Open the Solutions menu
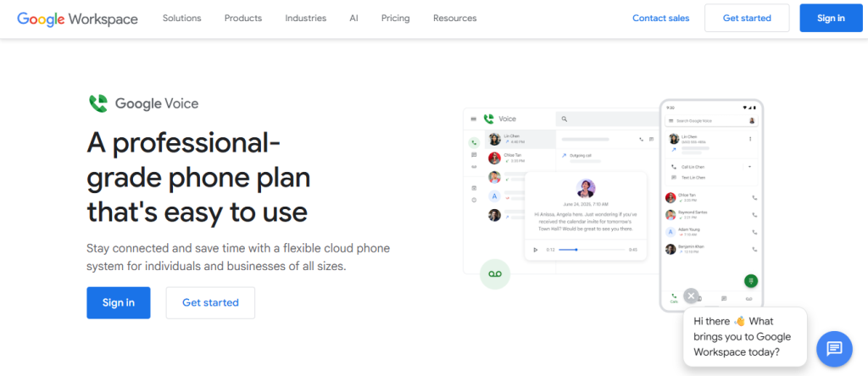 coord(182,19)
